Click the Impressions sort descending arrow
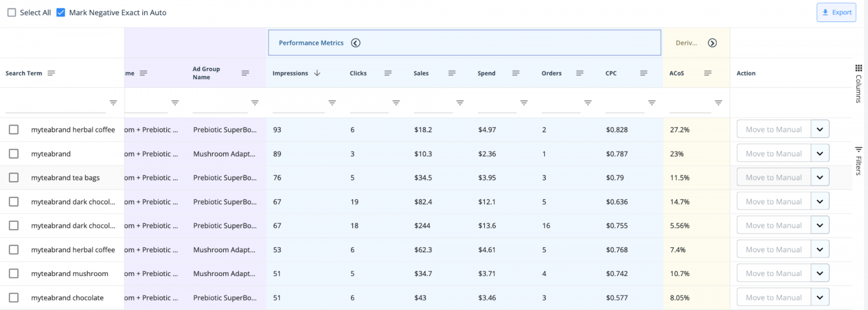Viewport: 868px width, 310px height. coord(317,73)
